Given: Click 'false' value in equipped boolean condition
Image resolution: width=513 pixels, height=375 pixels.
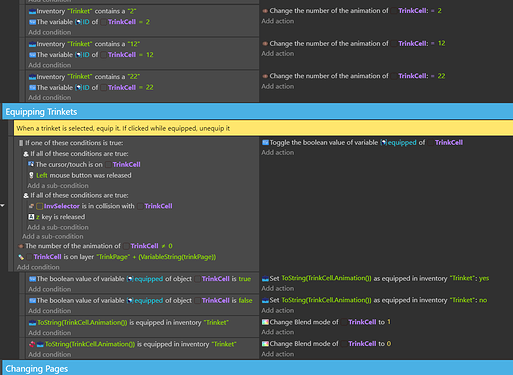Looking at the screenshot, I should [x=245, y=301].
